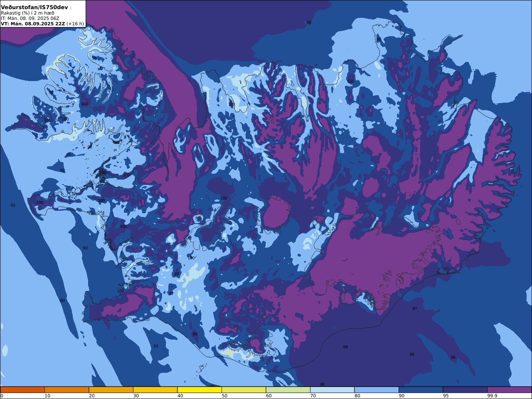Select the "IT: Mán. 08. 09. 2025 06Z" line
The image size is (532, 399).
click(x=30, y=18)
